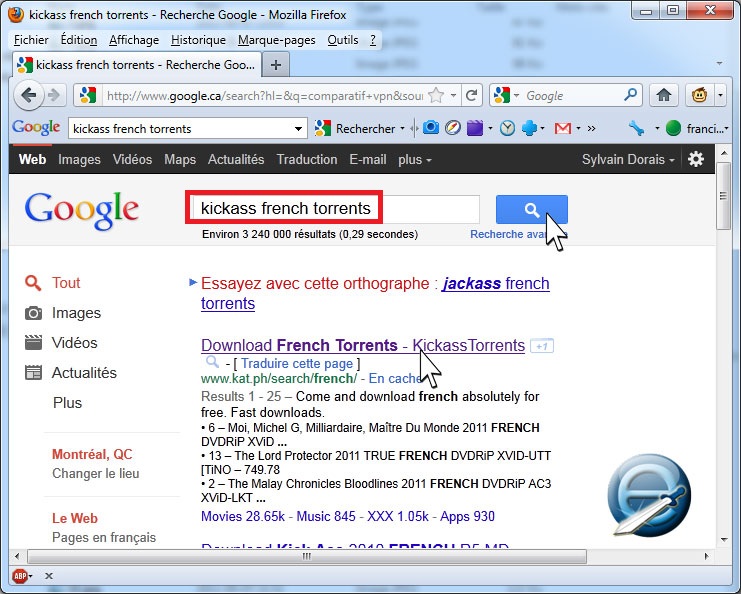Image resolution: width=741 pixels, height=594 pixels.
Task: Select the Images filter with the camera icon in the sidebar
Action: [63, 313]
